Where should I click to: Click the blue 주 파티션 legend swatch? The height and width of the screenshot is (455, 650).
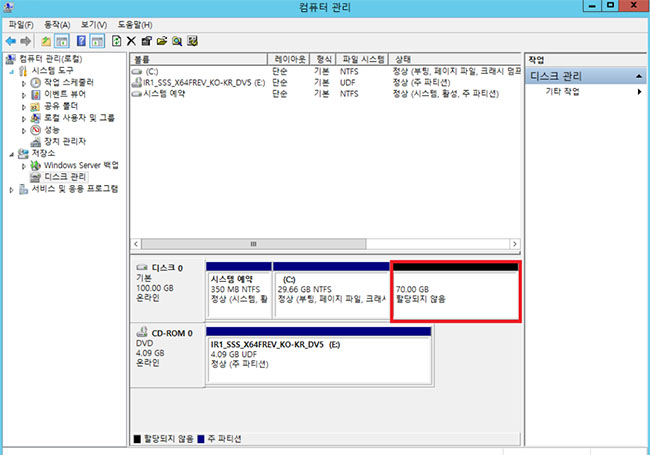point(201,439)
